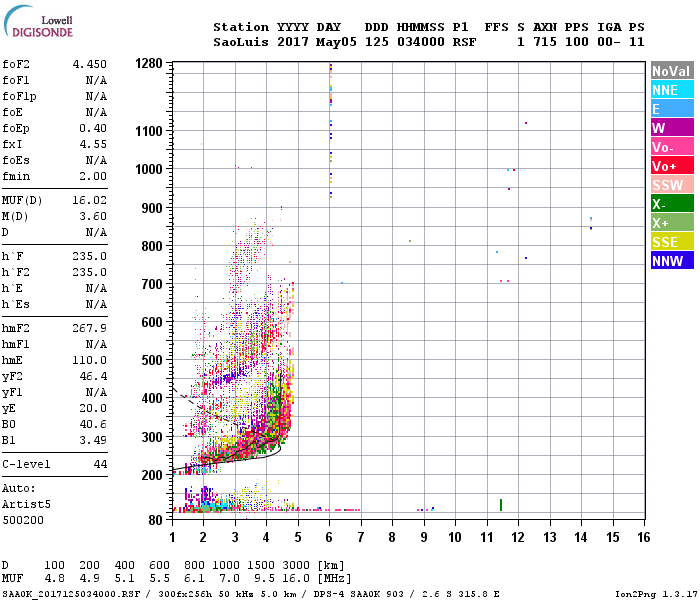This screenshot has height=600, width=700.
Task: Click the C-level value 44
Action: 100,464
